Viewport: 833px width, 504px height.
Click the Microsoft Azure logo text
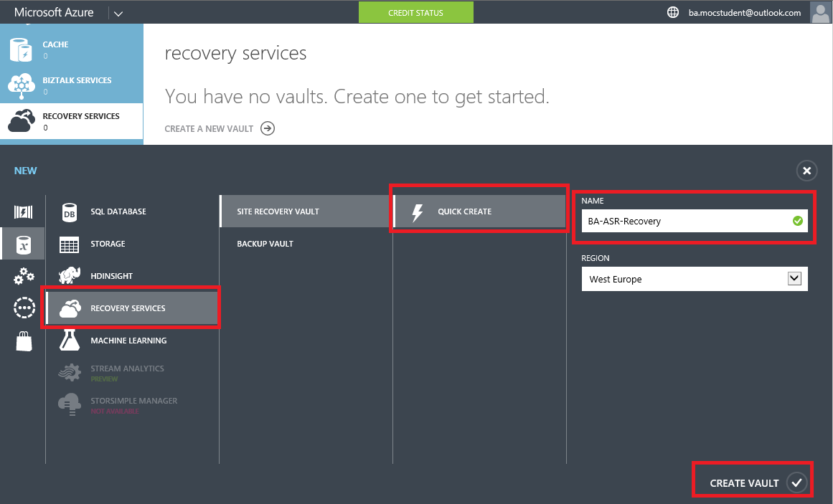click(54, 12)
